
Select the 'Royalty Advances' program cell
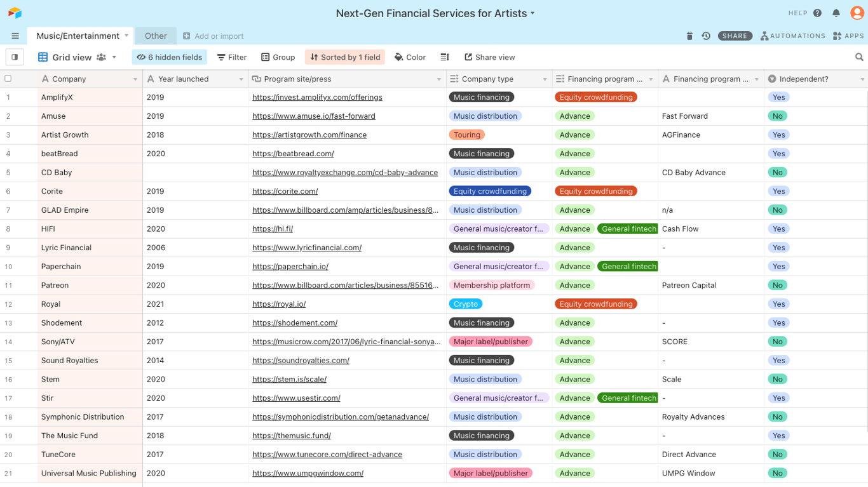point(711,417)
